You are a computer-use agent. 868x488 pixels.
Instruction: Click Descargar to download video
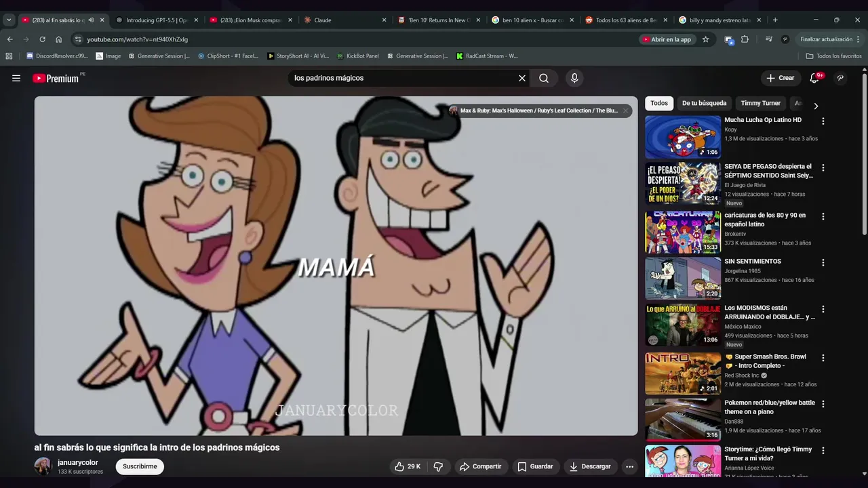point(591,466)
